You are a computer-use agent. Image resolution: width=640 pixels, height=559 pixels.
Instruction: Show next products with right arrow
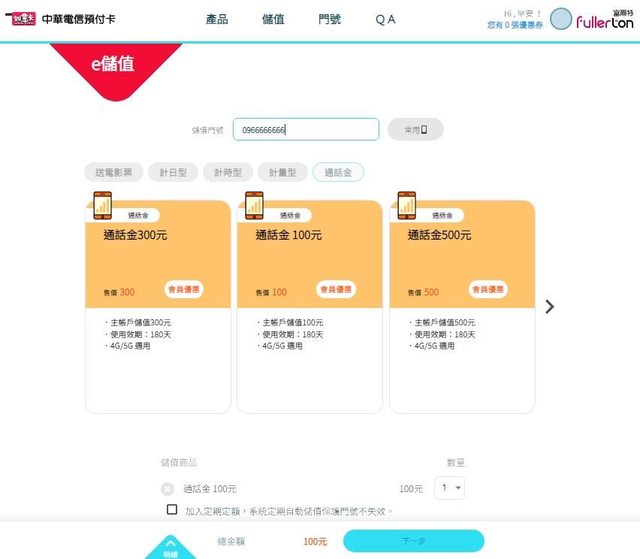click(549, 307)
